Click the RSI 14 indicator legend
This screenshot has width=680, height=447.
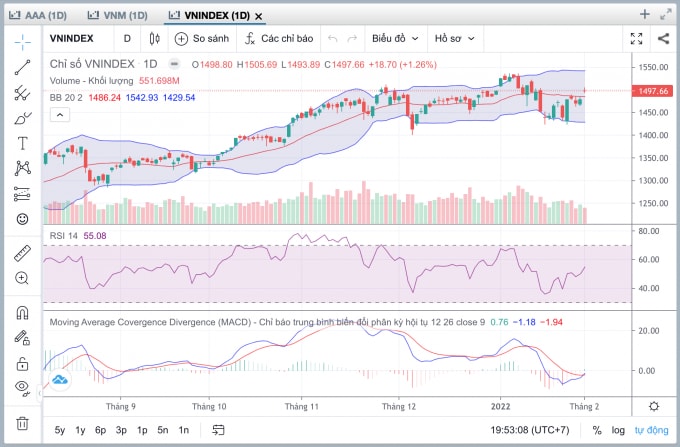[63, 236]
